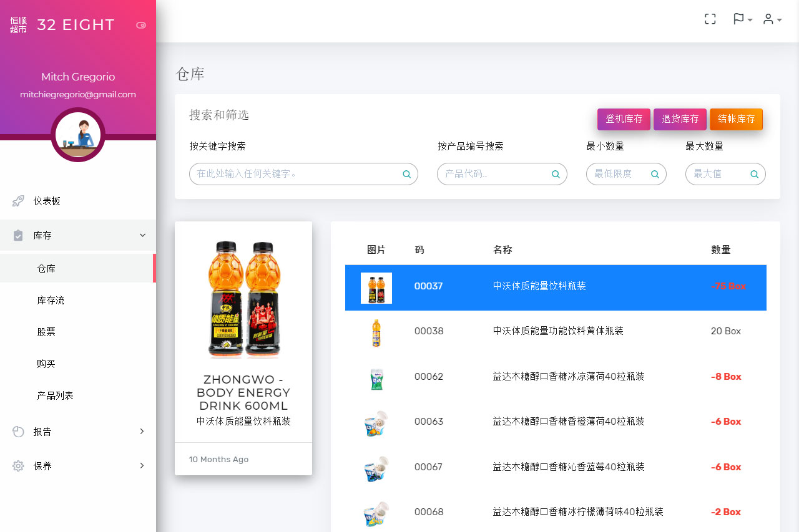Select product code 00062

coord(429,377)
